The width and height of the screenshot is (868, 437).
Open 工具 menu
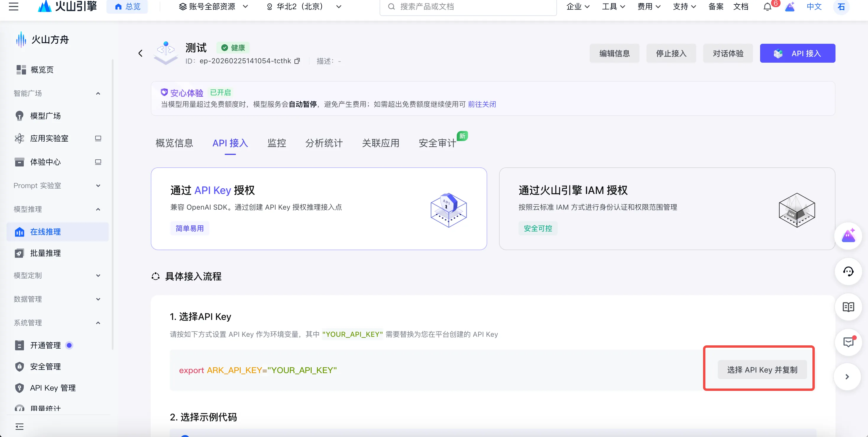tap(613, 7)
